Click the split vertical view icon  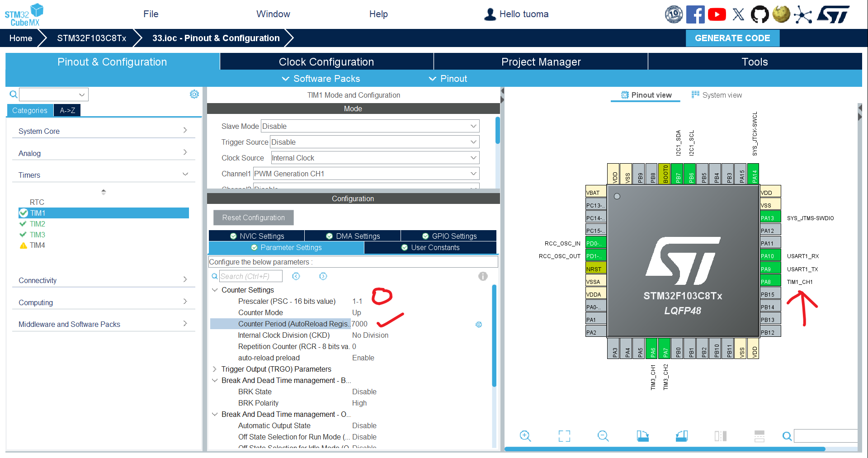[721, 436]
